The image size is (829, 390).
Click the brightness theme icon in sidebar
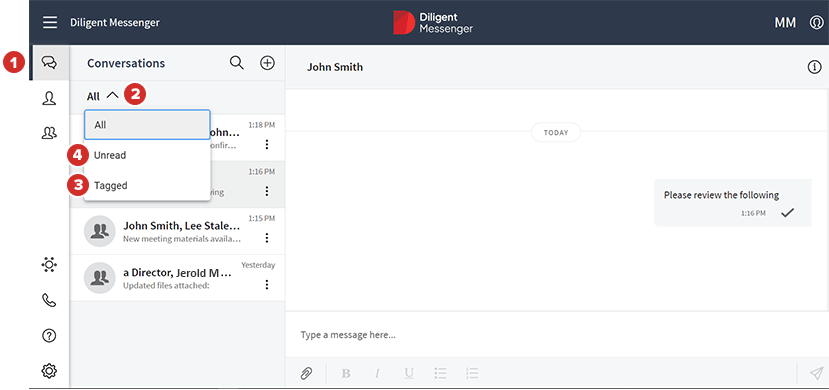point(49,265)
